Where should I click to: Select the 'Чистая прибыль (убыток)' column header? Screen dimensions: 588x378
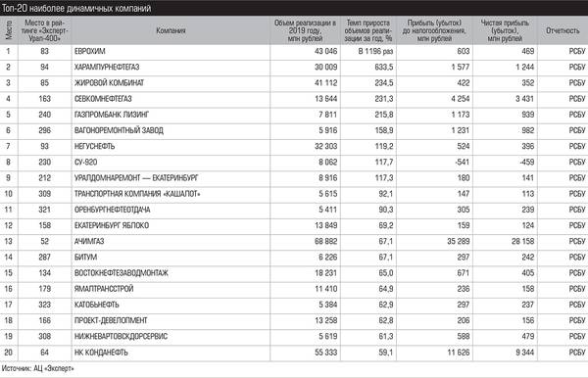pos(505,30)
